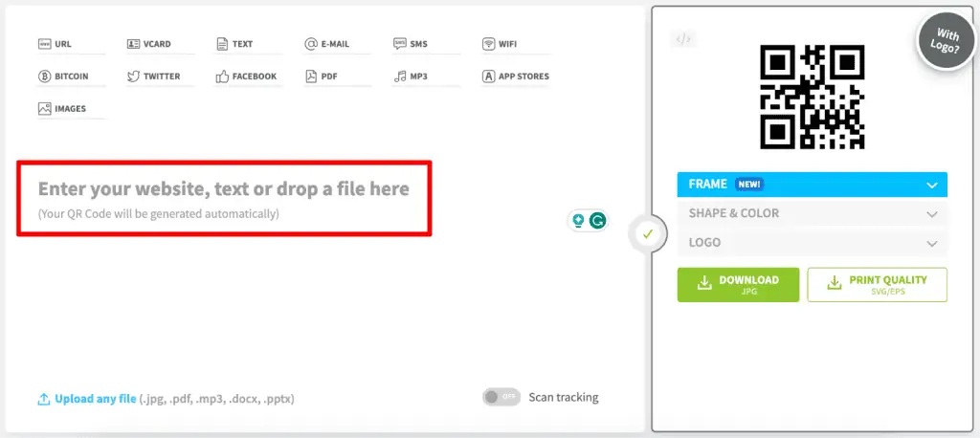Click the Upload any file link
Image resolution: width=980 pixels, height=438 pixels.
(95, 399)
